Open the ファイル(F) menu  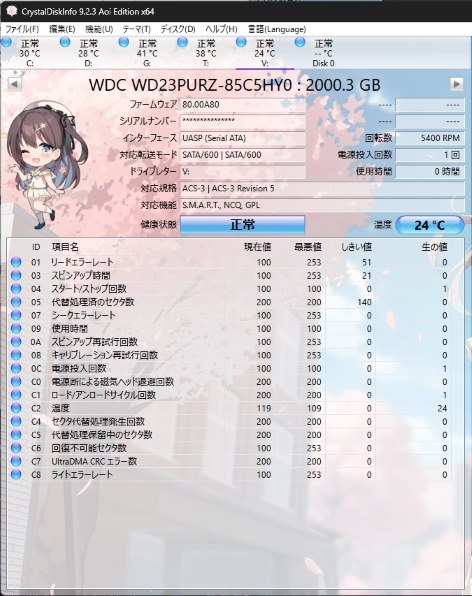coord(22,29)
